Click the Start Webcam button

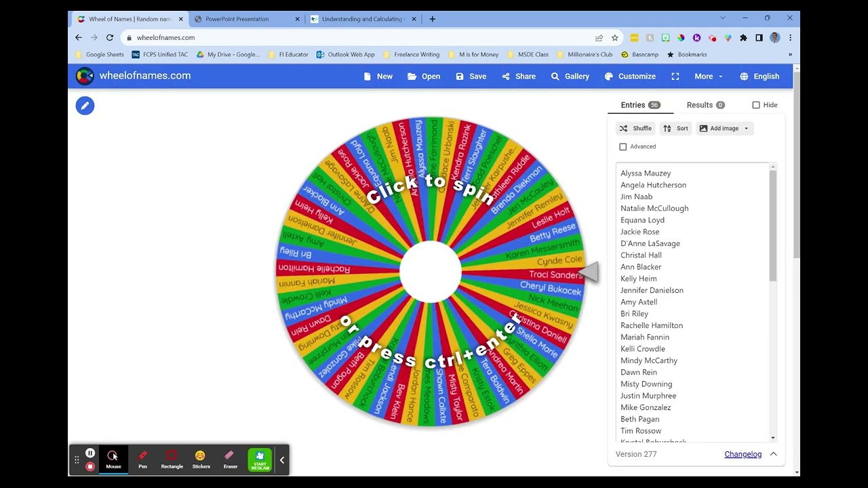click(260, 459)
